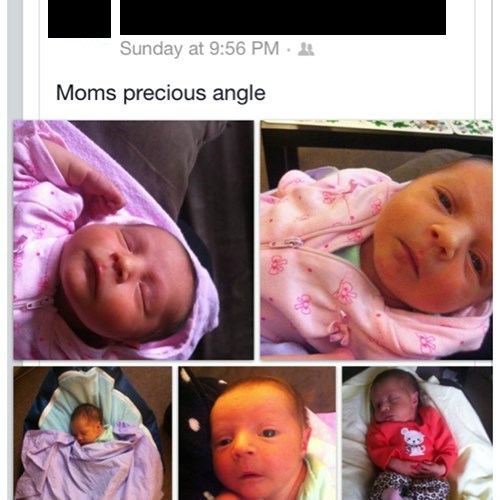The height and width of the screenshot is (500, 500).
Task: Open photo of baby wrapped in purple blanket
Action: [93, 433]
